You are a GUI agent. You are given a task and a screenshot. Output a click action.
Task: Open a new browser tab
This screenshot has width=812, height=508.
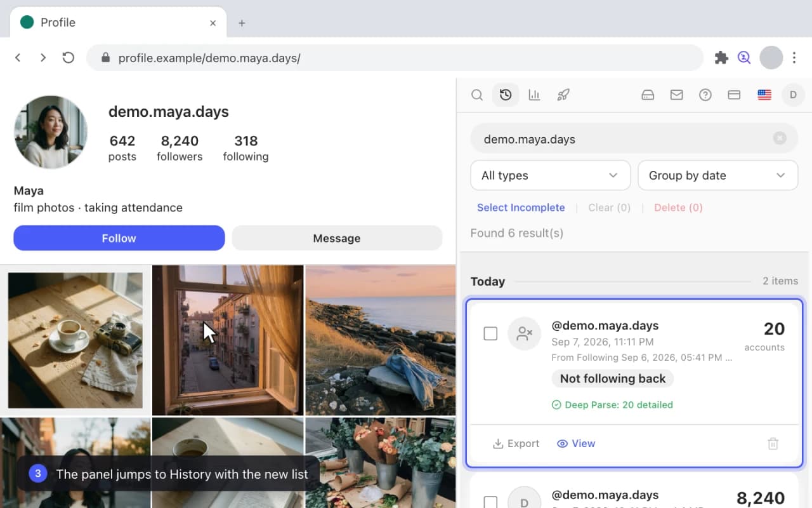[x=242, y=23]
